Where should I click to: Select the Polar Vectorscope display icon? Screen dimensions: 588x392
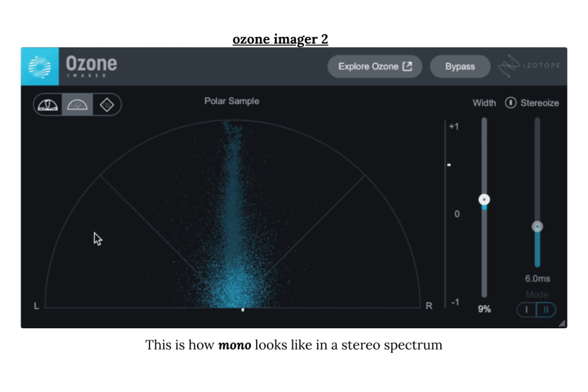point(48,104)
